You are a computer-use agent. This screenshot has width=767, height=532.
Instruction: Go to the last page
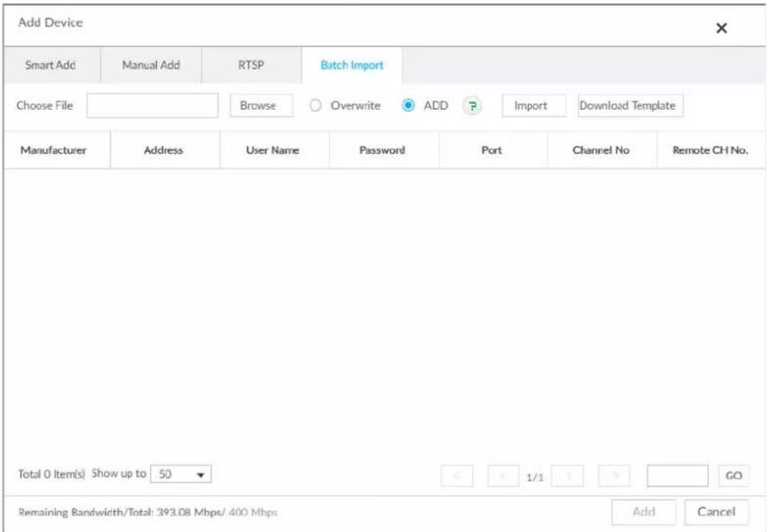coord(615,475)
